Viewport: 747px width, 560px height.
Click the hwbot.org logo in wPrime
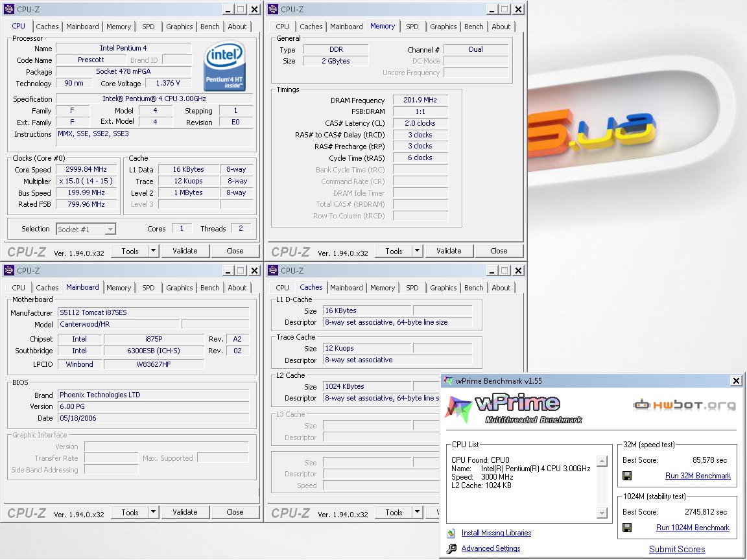point(684,405)
